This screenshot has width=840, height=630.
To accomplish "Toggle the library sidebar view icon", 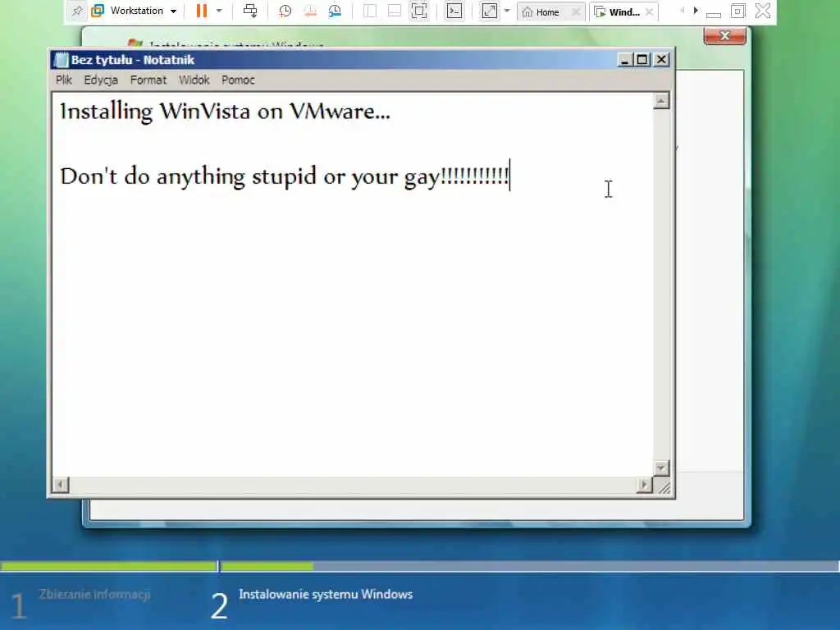I will (x=370, y=11).
